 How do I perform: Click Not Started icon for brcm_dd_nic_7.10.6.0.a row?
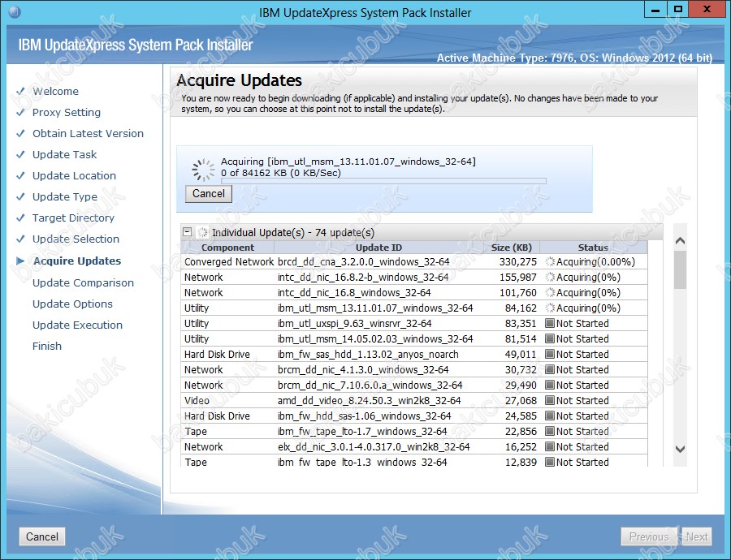(x=550, y=385)
